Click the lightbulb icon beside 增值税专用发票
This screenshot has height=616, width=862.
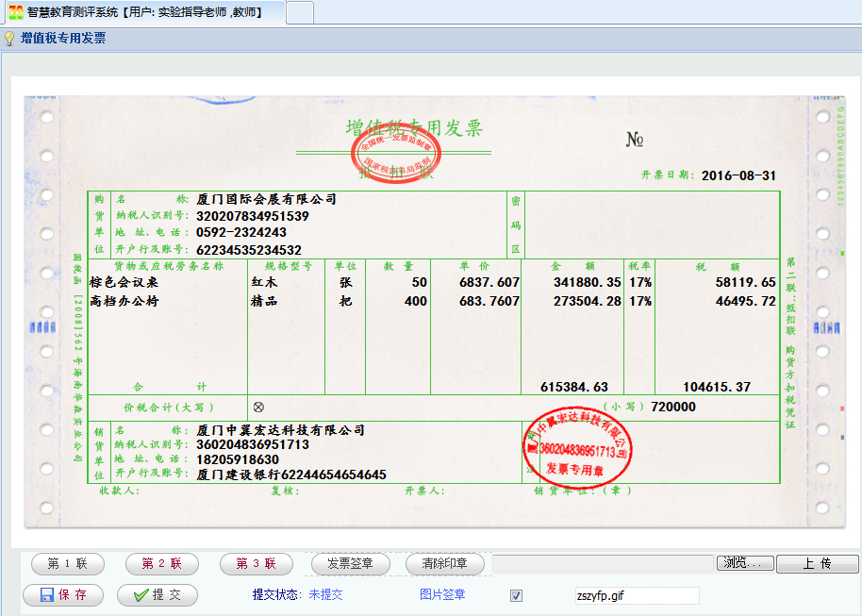click(x=9, y=39)
